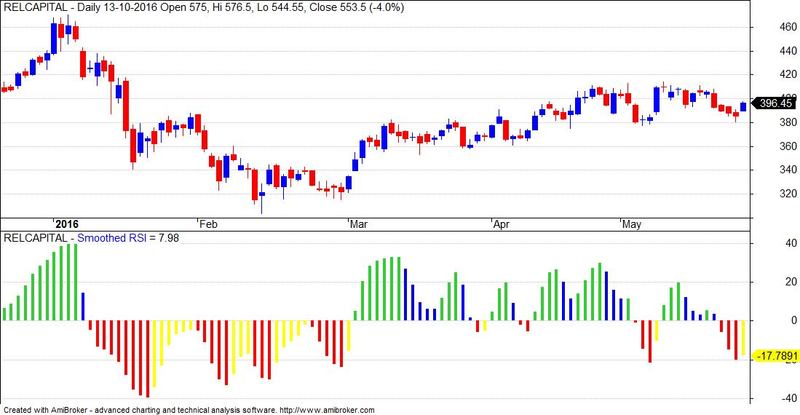Click the 380 price axis label
This screenshot has height=415, width=800.
click(x=786, y=123)
